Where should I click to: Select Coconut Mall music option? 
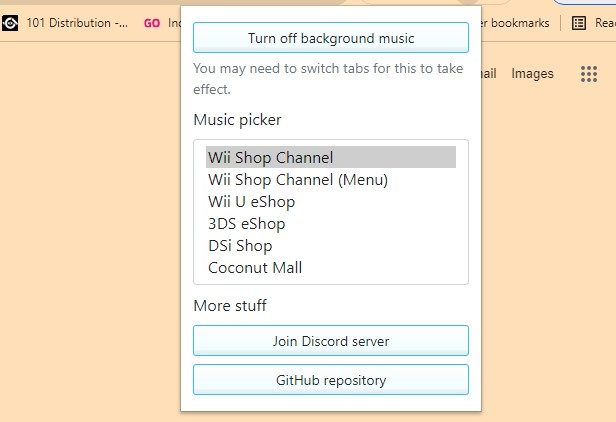pos(331,268)
